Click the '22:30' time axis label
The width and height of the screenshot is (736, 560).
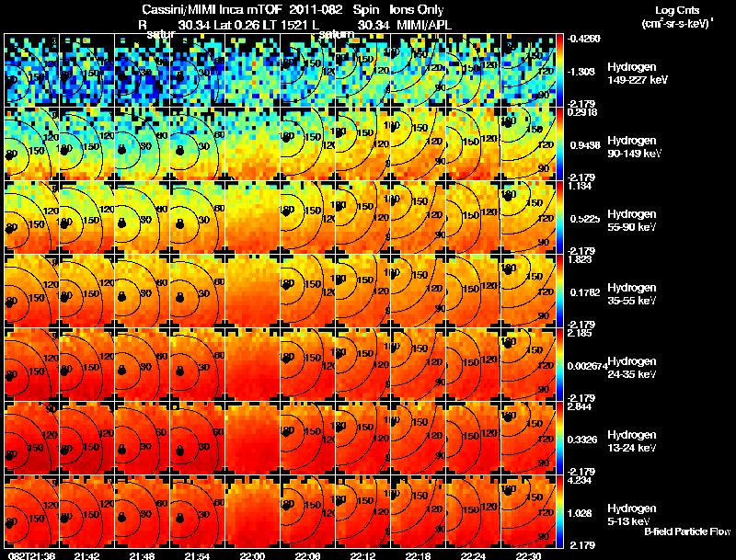(x=528, y=555)
